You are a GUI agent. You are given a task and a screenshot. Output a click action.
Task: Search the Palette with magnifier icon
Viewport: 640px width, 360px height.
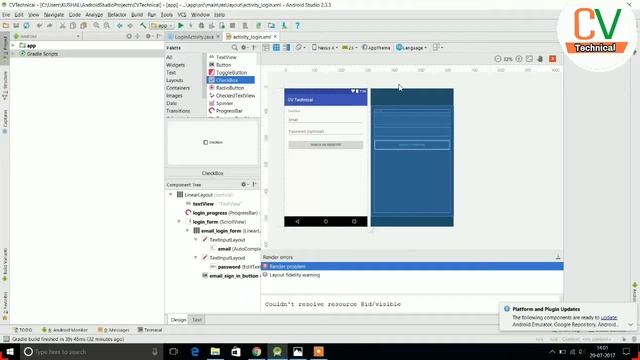(x=235, y=47)
